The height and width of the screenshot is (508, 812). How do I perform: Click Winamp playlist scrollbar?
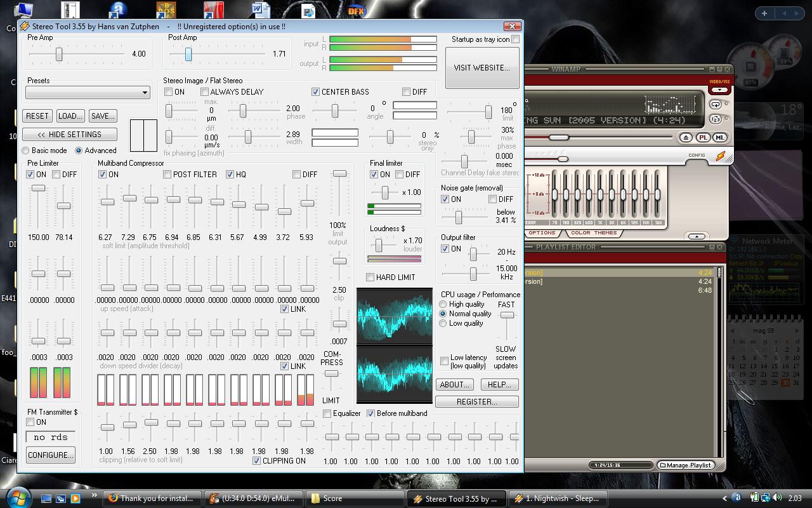pyautogui.click(x=721, y=362)
